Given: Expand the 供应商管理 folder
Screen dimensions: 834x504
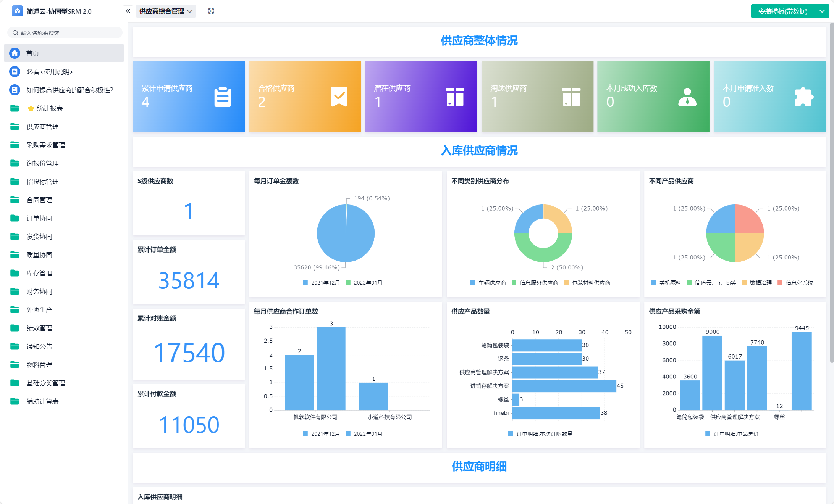Looking at the screenshot, I should (42, 127).
